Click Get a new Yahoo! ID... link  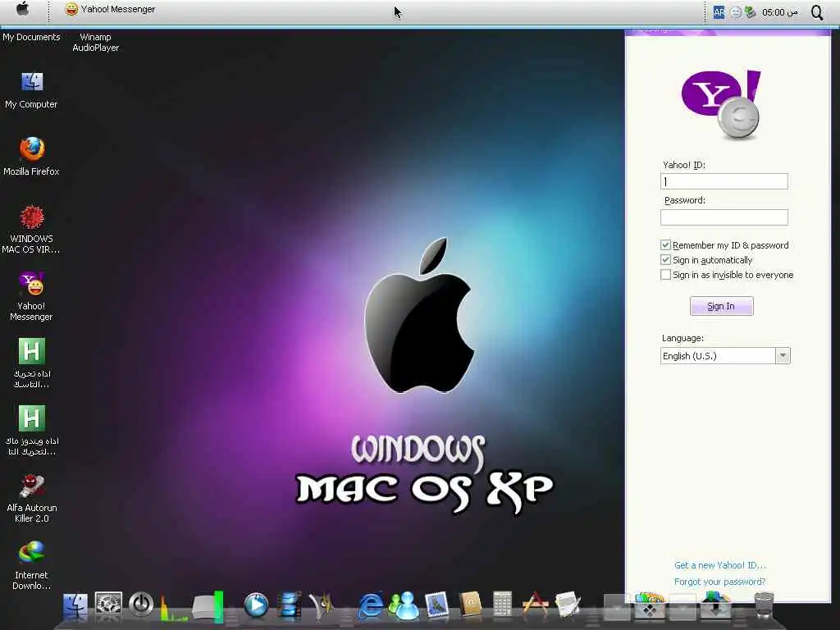point(720,565)
